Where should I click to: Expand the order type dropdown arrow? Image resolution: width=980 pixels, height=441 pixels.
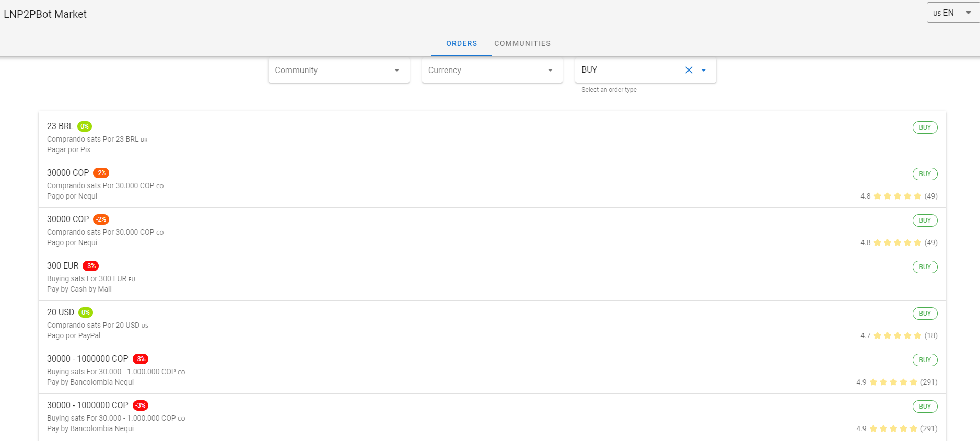point(704,70)
